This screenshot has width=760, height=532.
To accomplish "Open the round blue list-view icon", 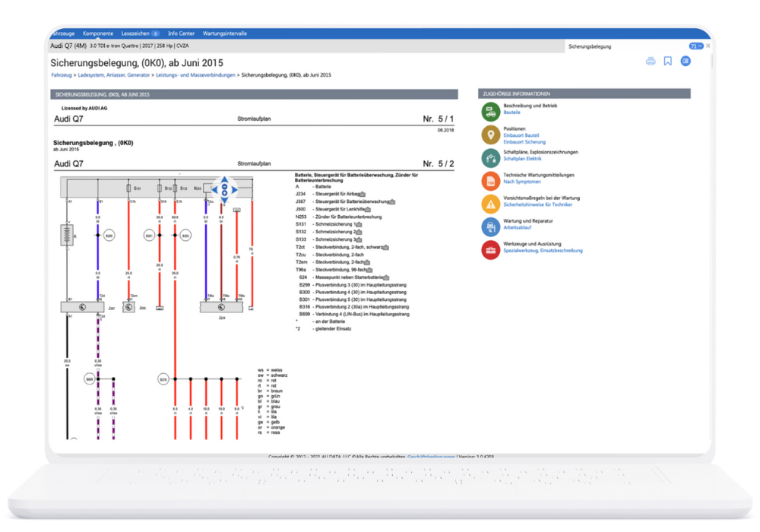I will coord(686,61).
